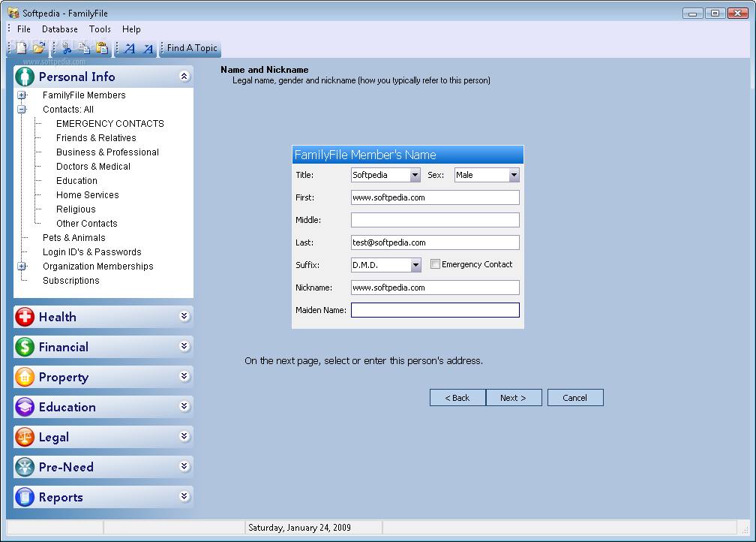Click the Find A Topic toolbar button

point(192,48)
